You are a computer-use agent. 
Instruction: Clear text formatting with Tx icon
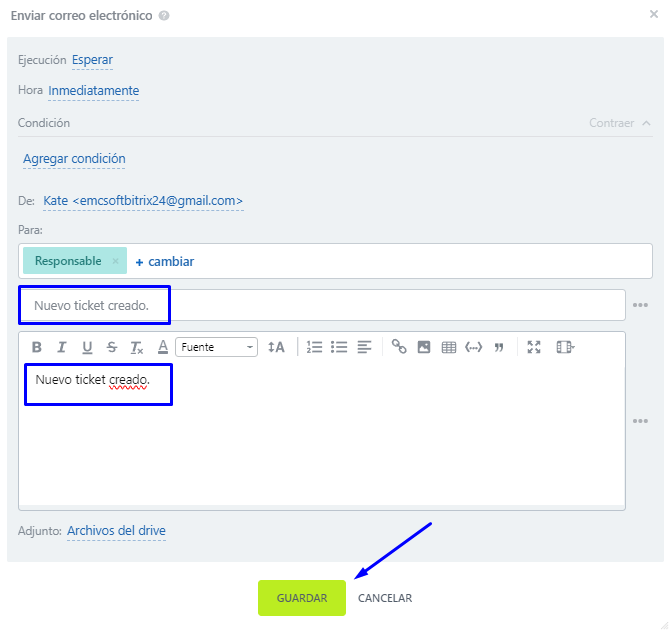point(137,347)
